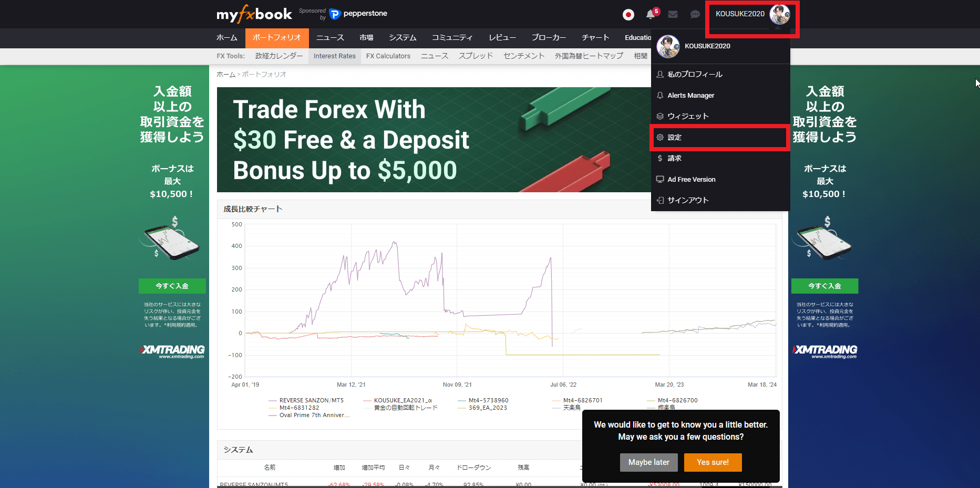Viewport: 980px width, 488px height.
Task: Open センチメント FX tool
Action: tap(524, 56)
